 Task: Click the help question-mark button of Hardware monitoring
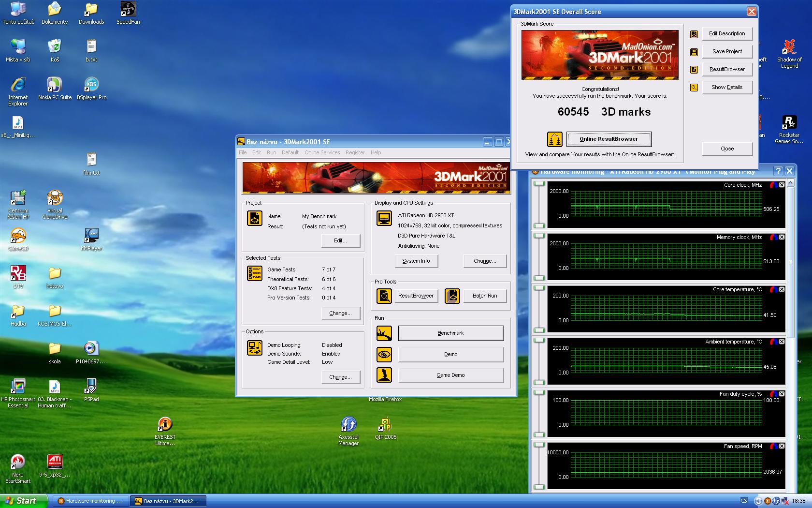[778, 171]
